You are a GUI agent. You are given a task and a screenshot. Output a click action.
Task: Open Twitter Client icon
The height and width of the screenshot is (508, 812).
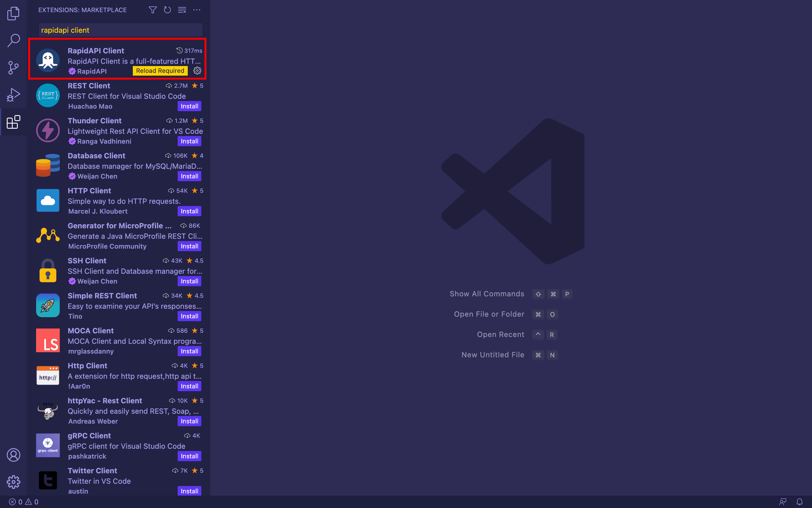pos(48,480)
